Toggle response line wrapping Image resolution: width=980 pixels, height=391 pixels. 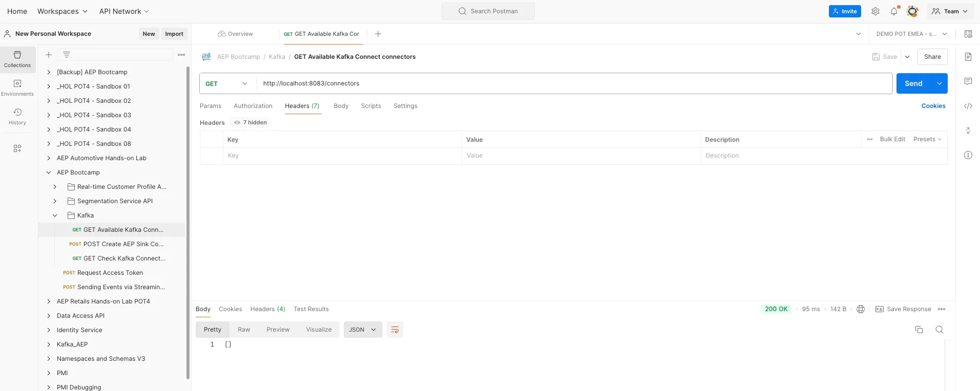[395, 330]
